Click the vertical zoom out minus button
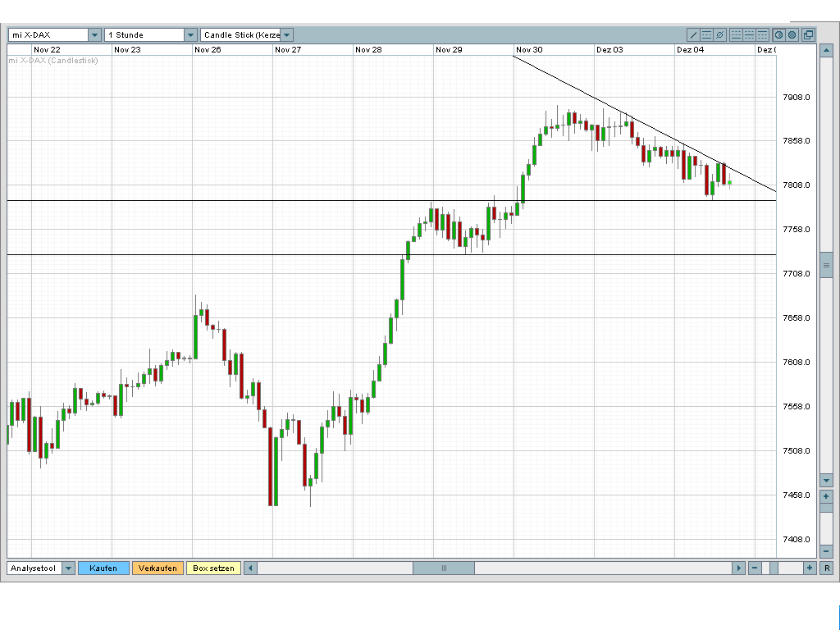This screenshot has height=630, width=840. tap(826, 550)
